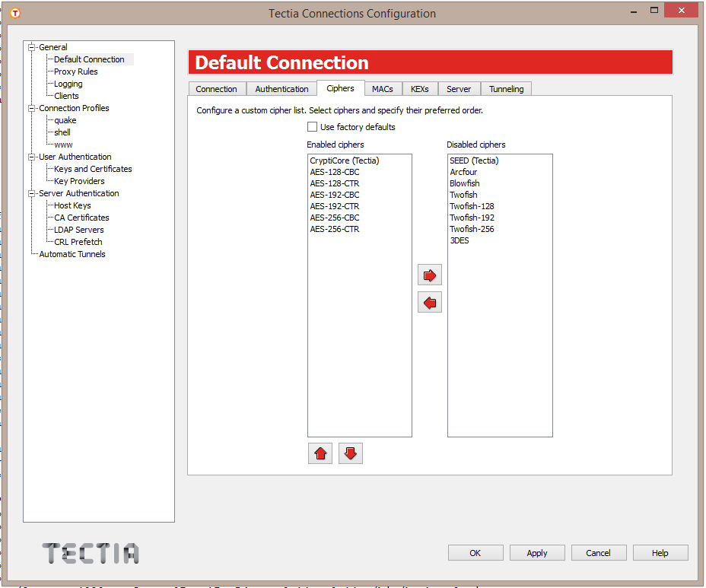Image resolution: width=706 pixels, height=588 pixels.
Task: Open LDAP Servers in the tree
Action: (79, 230)
